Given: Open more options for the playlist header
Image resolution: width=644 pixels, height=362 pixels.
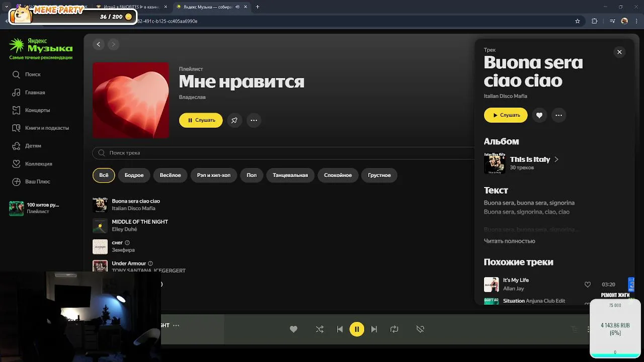Looking at the screenshot, I should click(254, 120).
